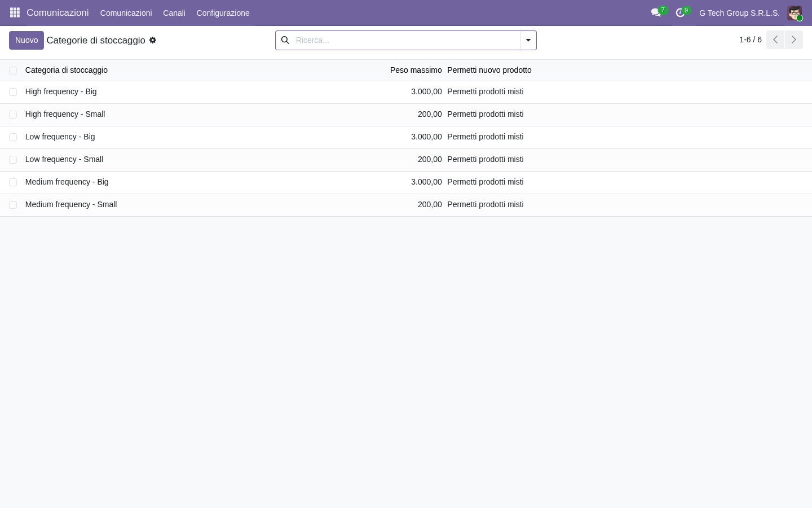Open the Canali menu

pyautogui.click(x=174, y=13)
